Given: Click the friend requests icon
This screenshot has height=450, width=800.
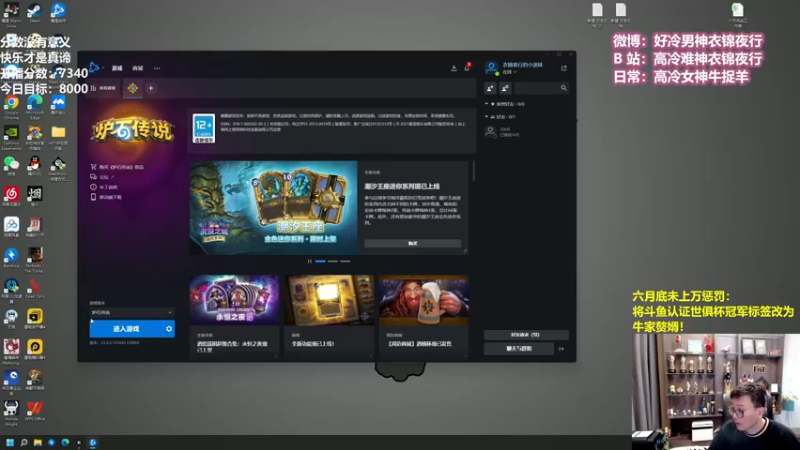Looking at the screenshot, I should [x=505, y=88].
